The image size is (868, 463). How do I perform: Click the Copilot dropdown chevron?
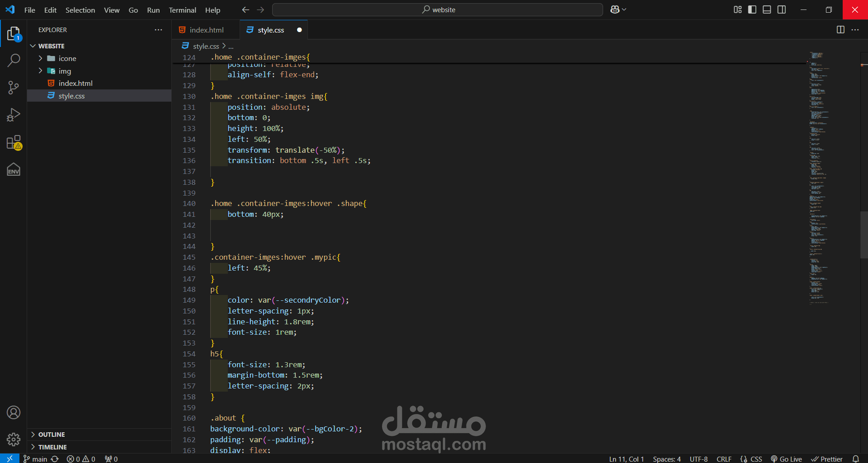(x=624, y=9)
